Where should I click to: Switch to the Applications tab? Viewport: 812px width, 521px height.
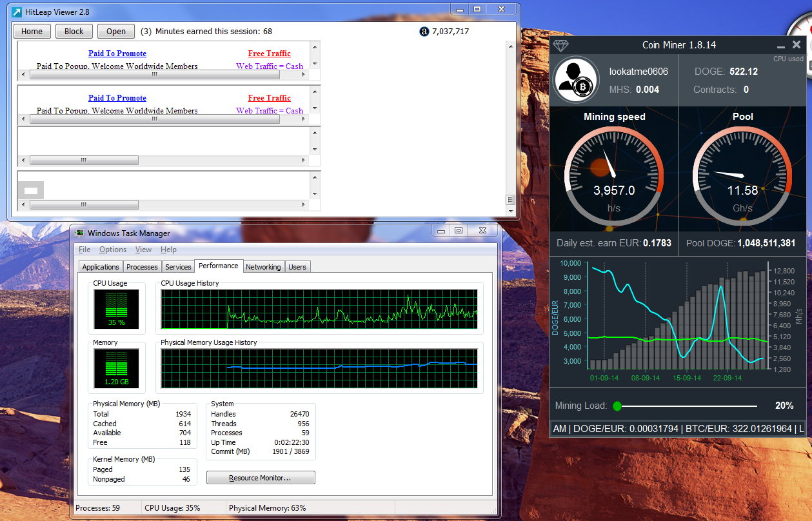click(101, 267)
